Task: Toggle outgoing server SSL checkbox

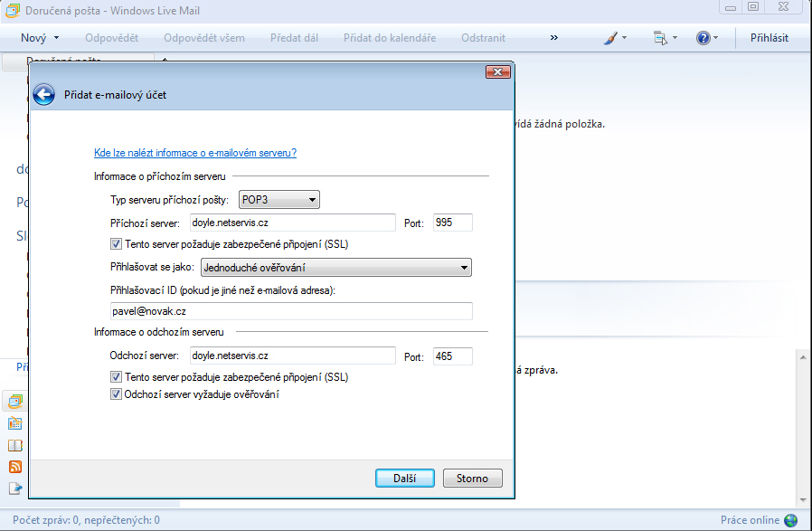Action: 116,377
